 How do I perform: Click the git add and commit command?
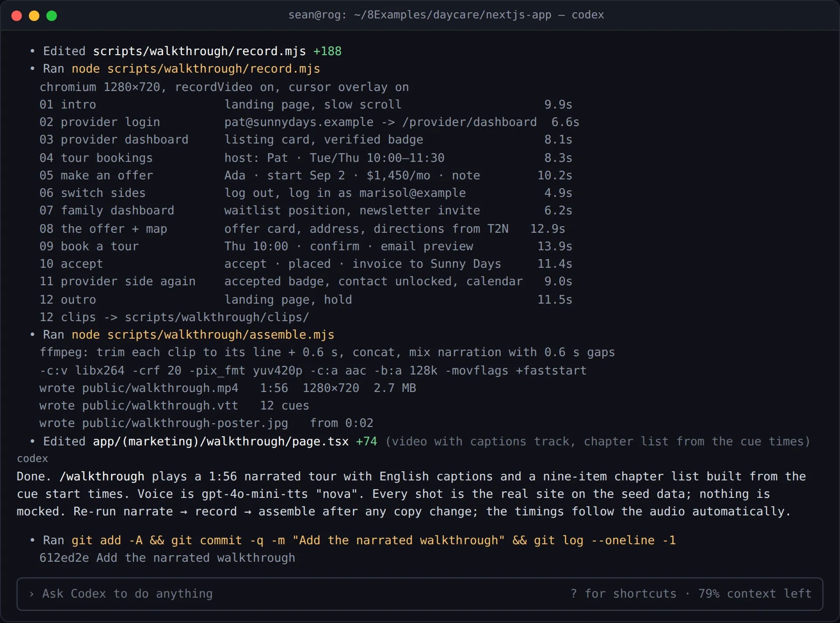pos(374,540)
